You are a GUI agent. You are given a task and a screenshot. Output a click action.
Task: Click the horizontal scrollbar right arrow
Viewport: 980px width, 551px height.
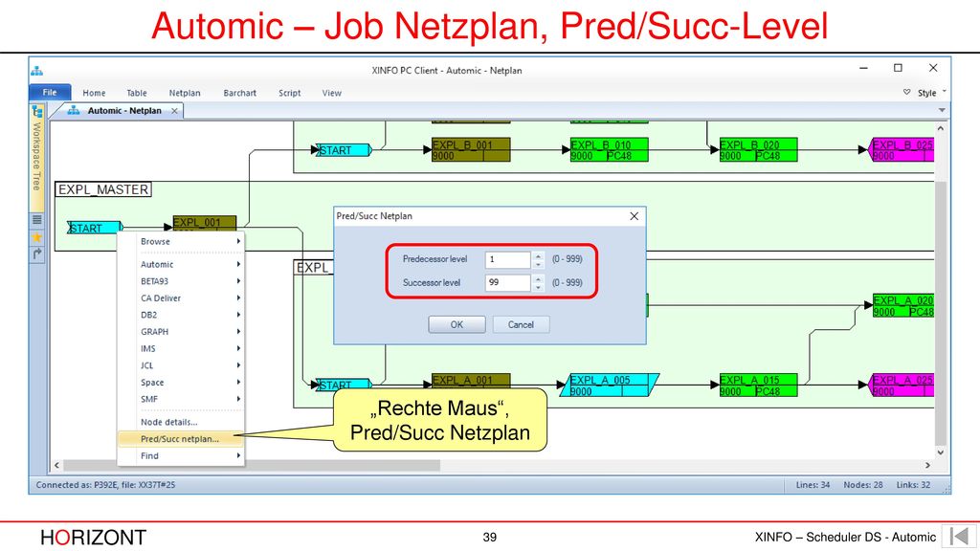927,466
